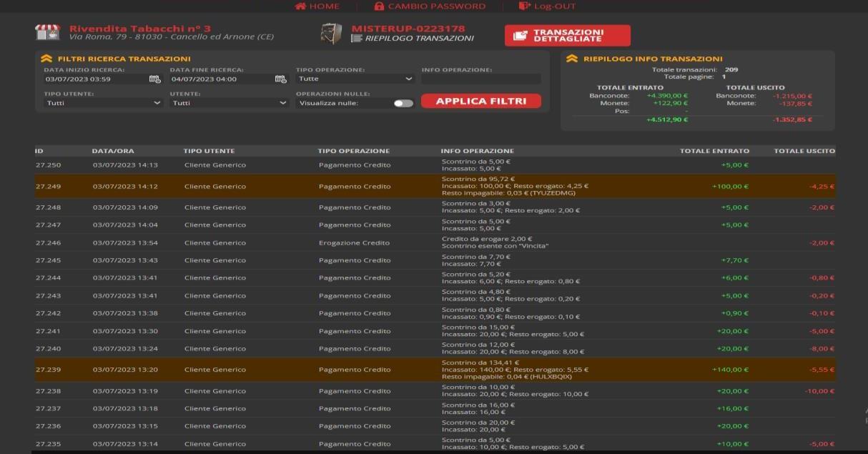Select transaction ID 27.242
The width and height of the screenshot is (868, 454).
(48, 313)
